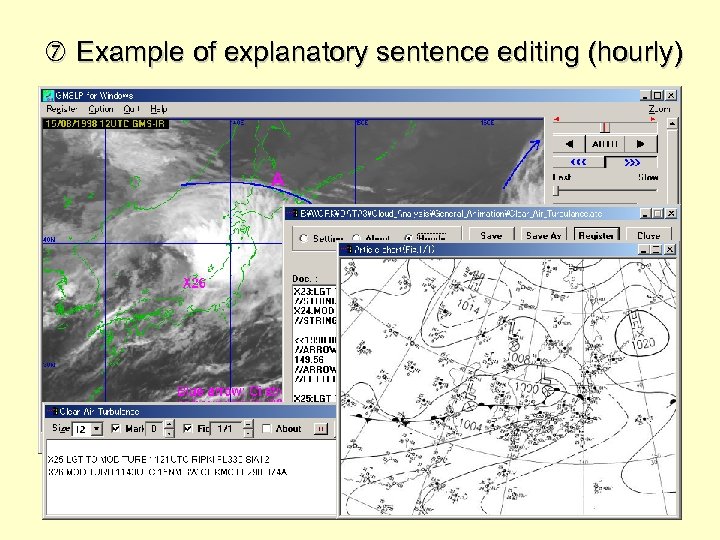Open the Zoom menu
Viewport: 720px width, 540px height.
click(x=659, y=109)
